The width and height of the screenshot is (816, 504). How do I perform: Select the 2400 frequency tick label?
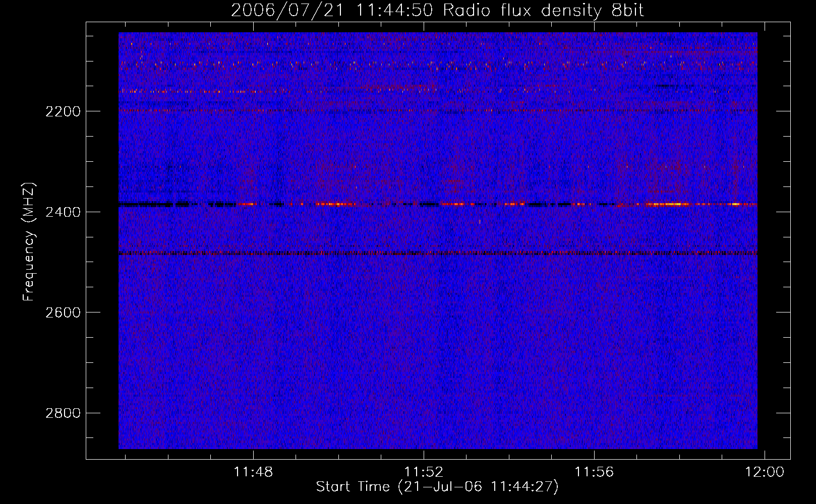click(63, 212)
